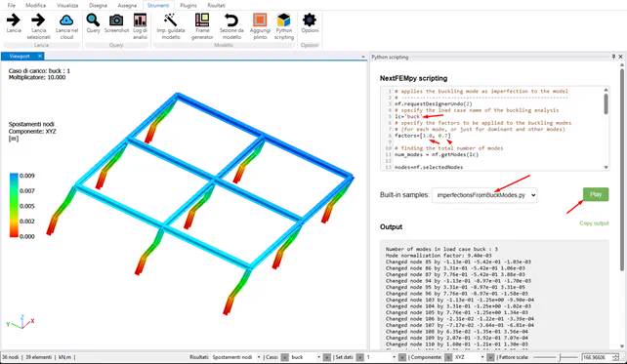The width and height of the screenshot is (627, 364).
Task: Start Imp. guidata modello wizard
Action: pos(170,20)
